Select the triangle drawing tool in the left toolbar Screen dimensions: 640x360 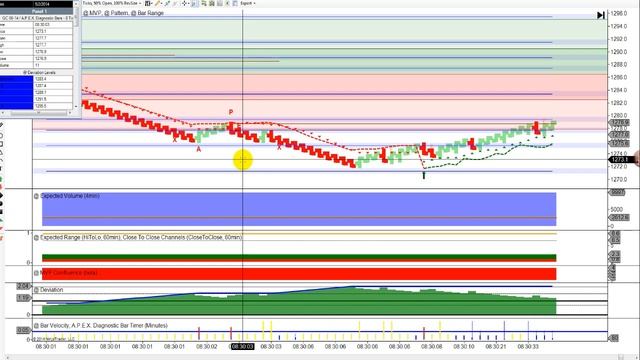[x=1, y=152]
